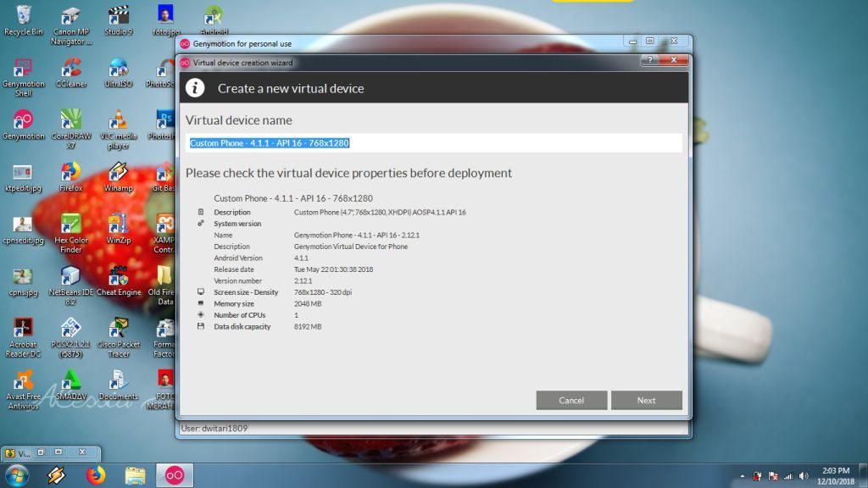868x488 pixels.
Task: Click the Windows Start button
Action: 17,476
